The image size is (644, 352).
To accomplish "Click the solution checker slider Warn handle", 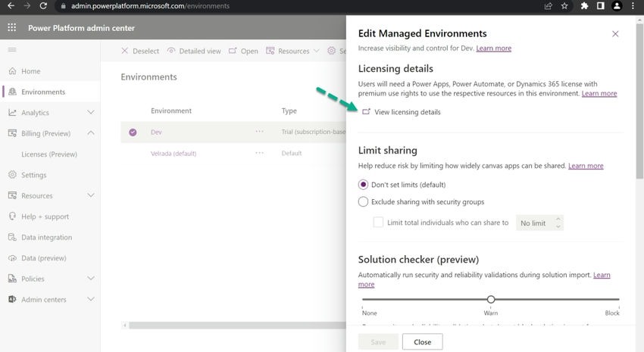I will [491, 300].
